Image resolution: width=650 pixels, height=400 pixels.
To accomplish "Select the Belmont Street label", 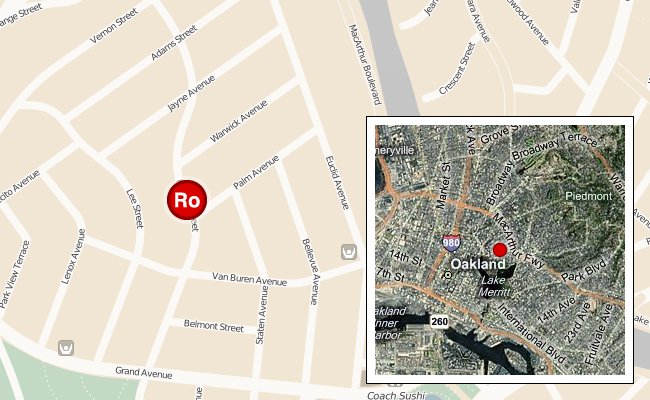I will pos(213,326).
